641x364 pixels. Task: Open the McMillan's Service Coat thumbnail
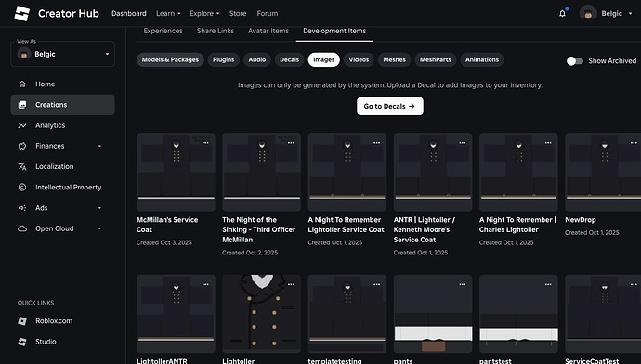click(176, 172)
